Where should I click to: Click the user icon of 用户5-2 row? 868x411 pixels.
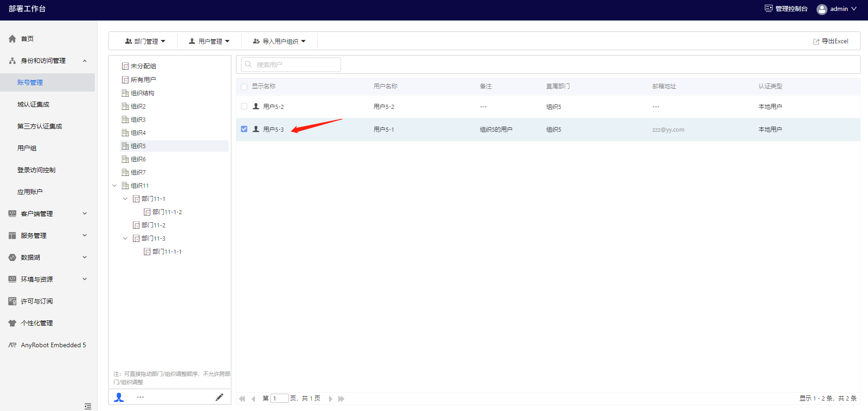click(256, 106)
